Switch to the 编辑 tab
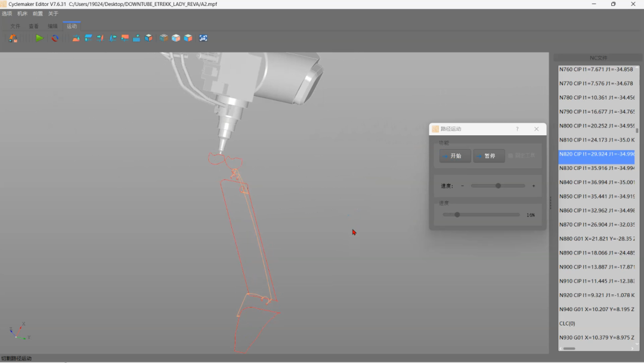The width and height of the screenshot is (644, 363). tap(52, 26)
